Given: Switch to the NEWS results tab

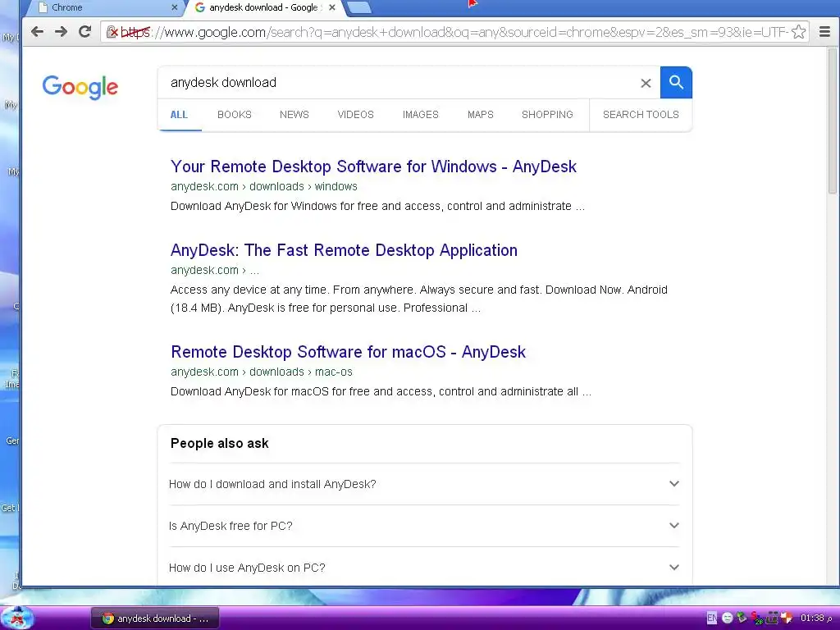Looking at the screenshot, I should coord(294,115).
